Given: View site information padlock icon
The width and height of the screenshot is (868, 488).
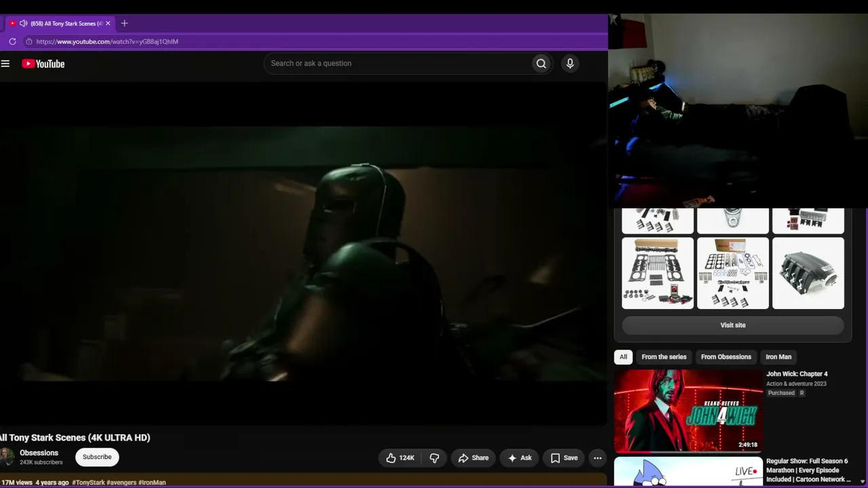Looking at the screenshot, I should tap(28, 41).
